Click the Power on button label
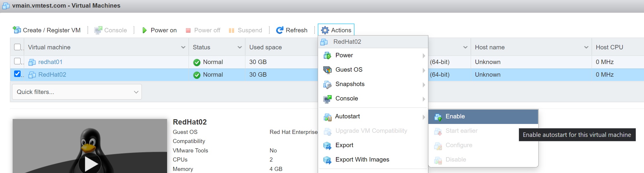 pyautogui.click(x=164, y=30)
